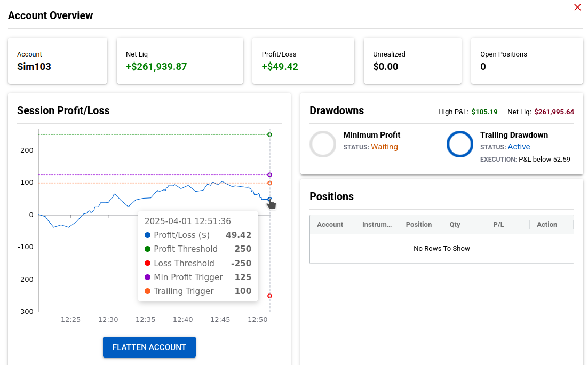Click the Action column header

point(547,225)
